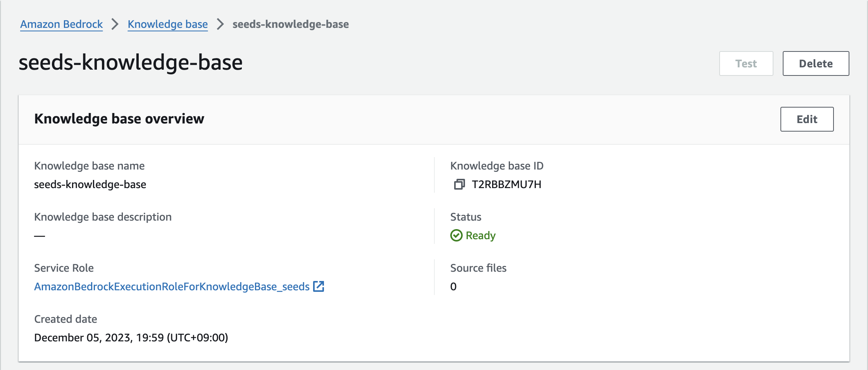Click the seeds-knowledge-base page title
868x370 pixels.
point(131,63)
